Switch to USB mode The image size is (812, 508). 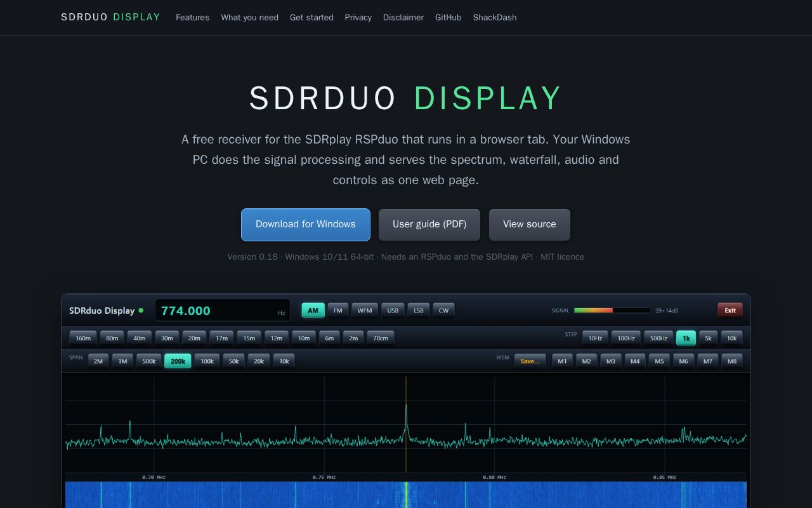click(x=393, y=311)
